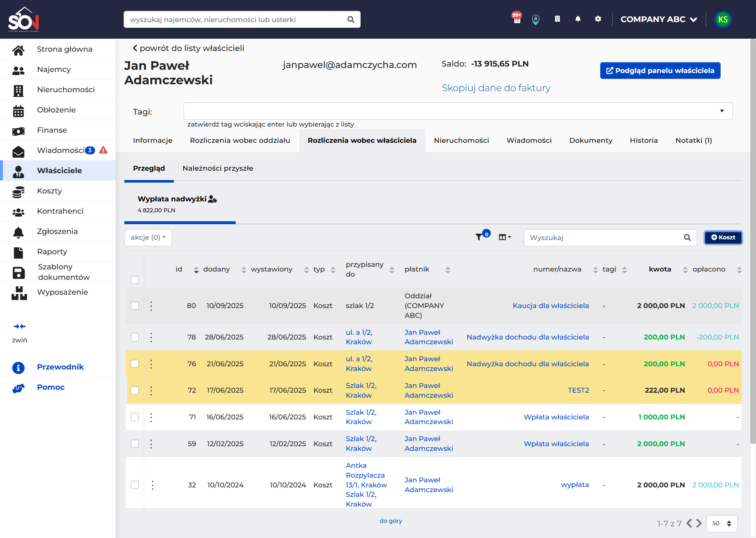Switch to Rozliczenia wobec oddziału tab
Viewport: 756px width, 538px height.
240,140
